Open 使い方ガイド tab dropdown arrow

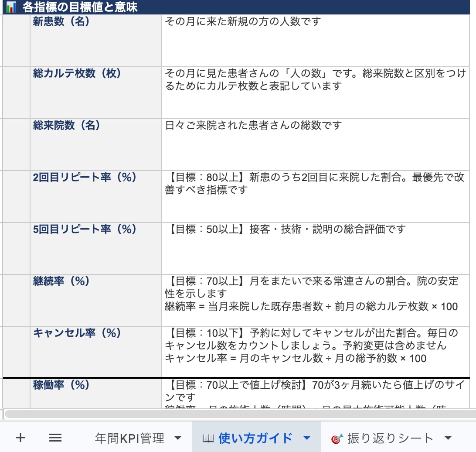click(307, 438)
